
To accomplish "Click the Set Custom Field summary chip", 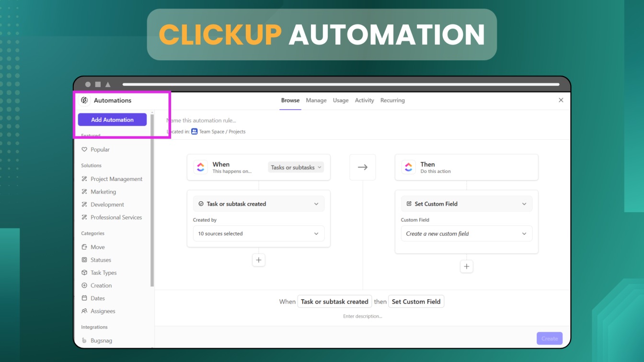I will click(416, 302).
